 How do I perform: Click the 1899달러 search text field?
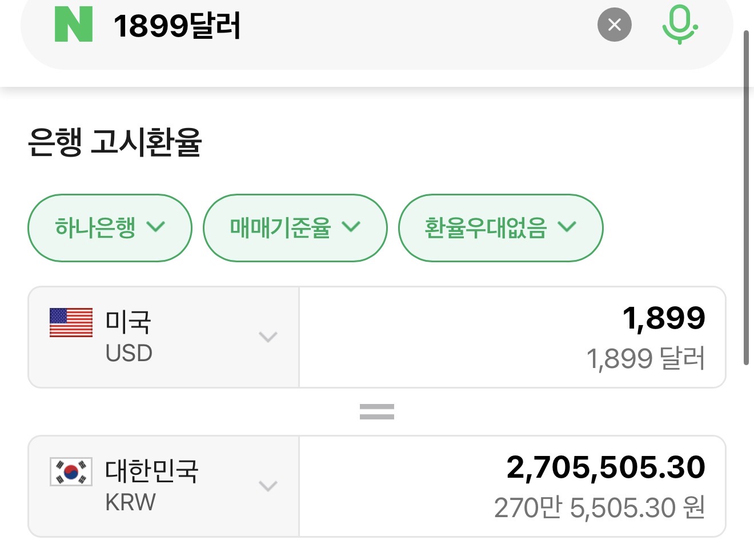click(343, 26)
